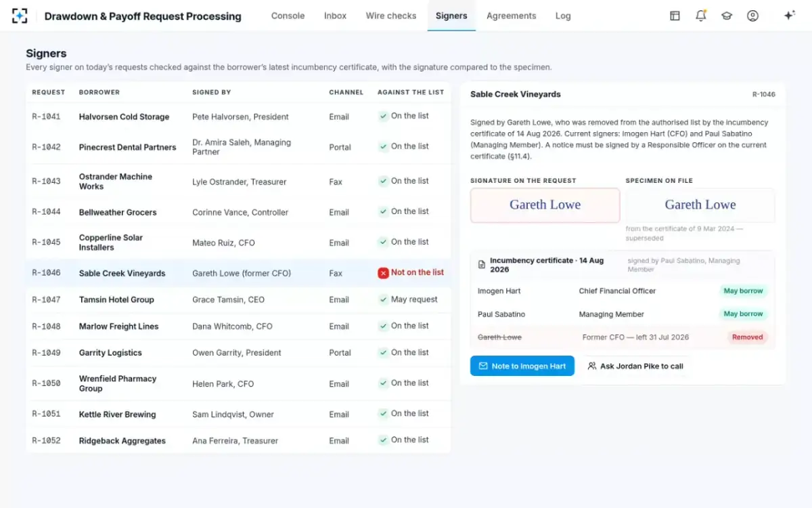812x508 pixels.
Task: Open the layout panel icon
Action: [x=675, y=16]
